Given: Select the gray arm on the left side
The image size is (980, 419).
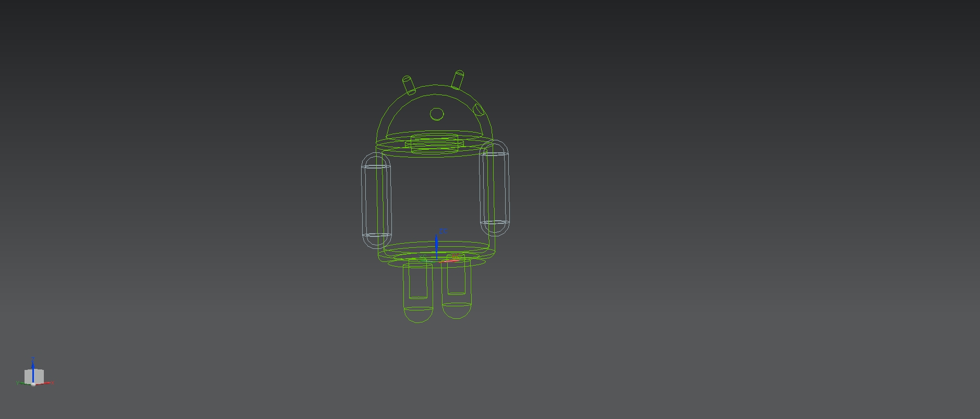Looking at the screenshot, I should point(376,200).
